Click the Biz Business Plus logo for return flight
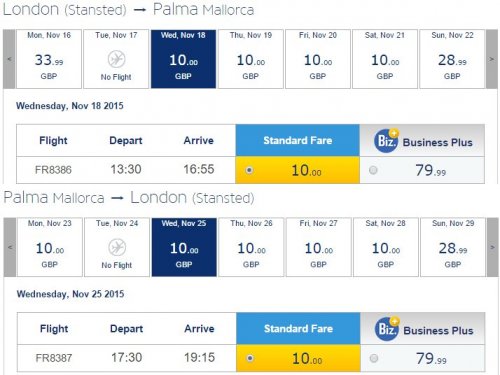 (x=387, y=329)
